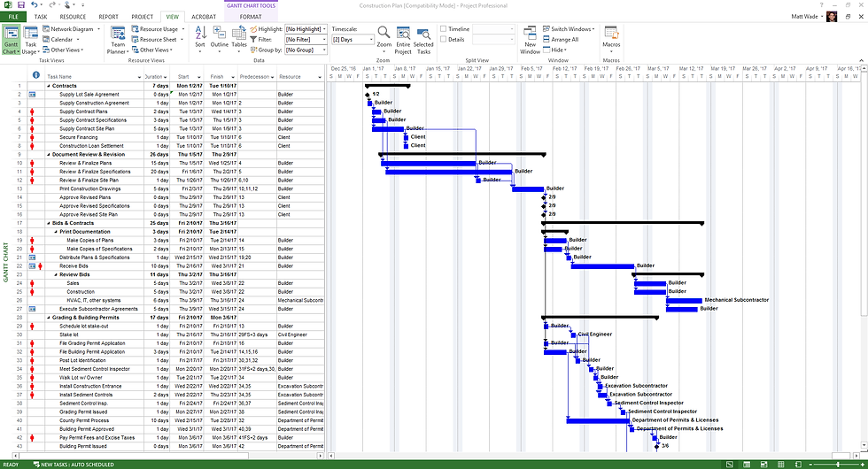Image resolution: width=868 pixels, height=469 pixels.
Task: Select the Secure Financing task row
Action: pos(168,137)
